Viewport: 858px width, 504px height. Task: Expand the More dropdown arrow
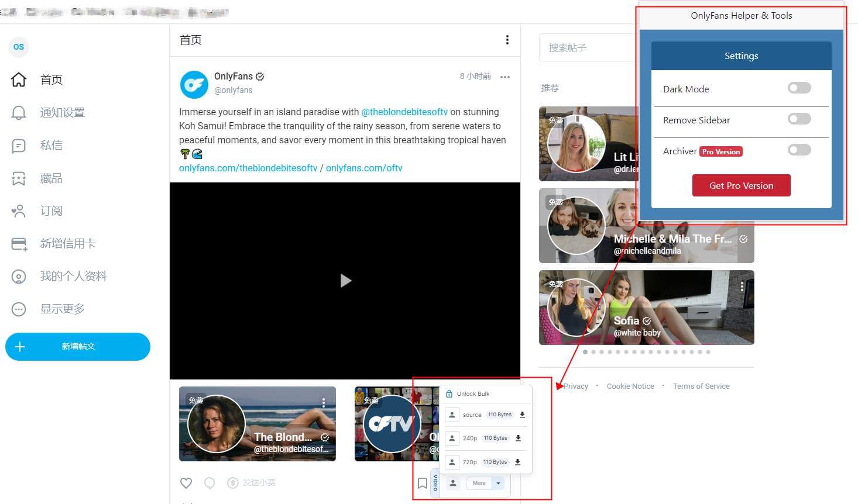click(x=498, y=483)
